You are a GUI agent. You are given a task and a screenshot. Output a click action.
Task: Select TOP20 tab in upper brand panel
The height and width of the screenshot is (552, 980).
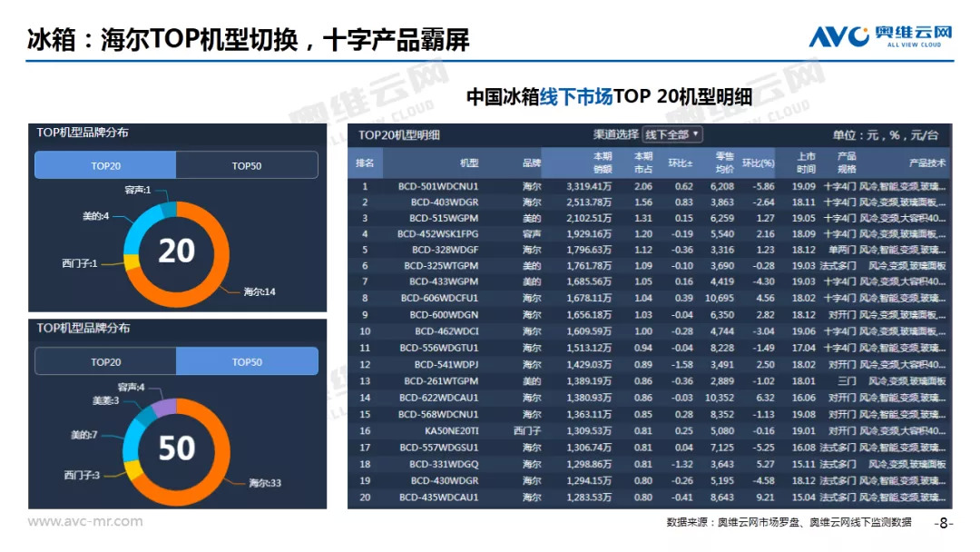[105, 165]
